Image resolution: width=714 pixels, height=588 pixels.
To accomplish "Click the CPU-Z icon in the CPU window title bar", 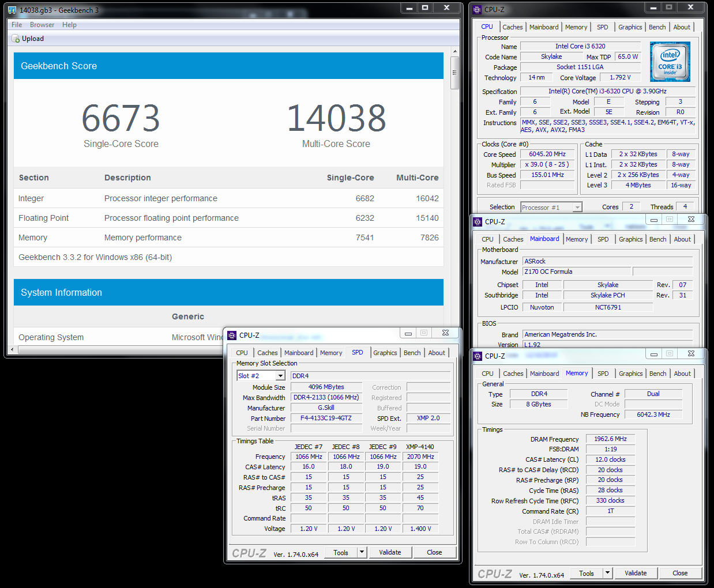I will [x=478, y=9].
